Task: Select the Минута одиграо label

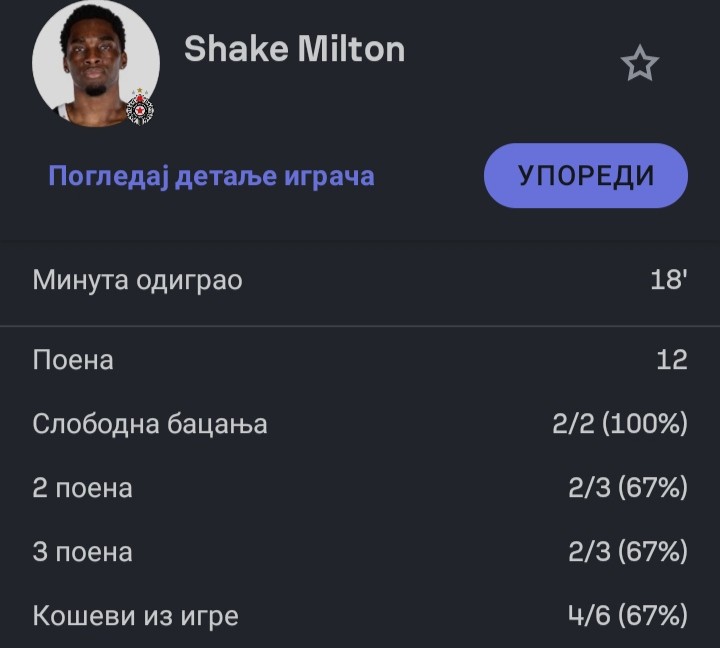Action: 138,280
